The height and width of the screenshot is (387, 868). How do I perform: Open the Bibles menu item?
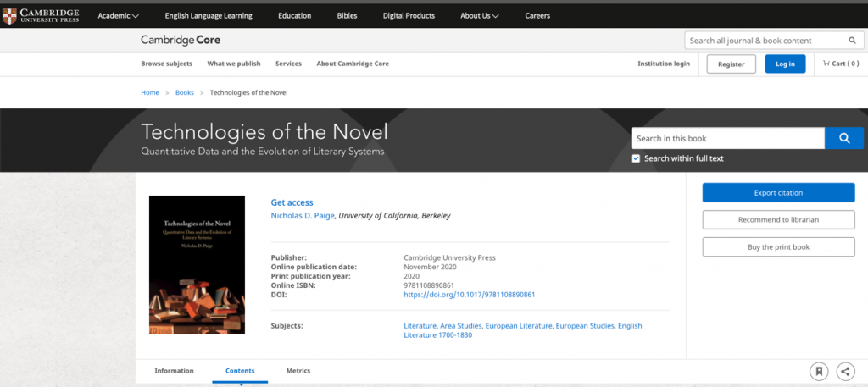pyautogui.click(x=347, y=15)
